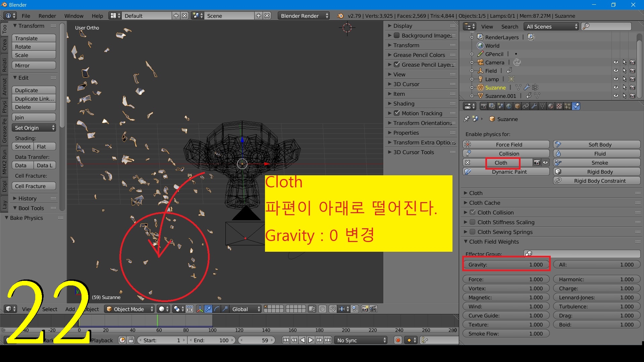The height and width of the screenshot is (362, 644).
Task: Open the outliner Search menu
Action: point(509,26)
